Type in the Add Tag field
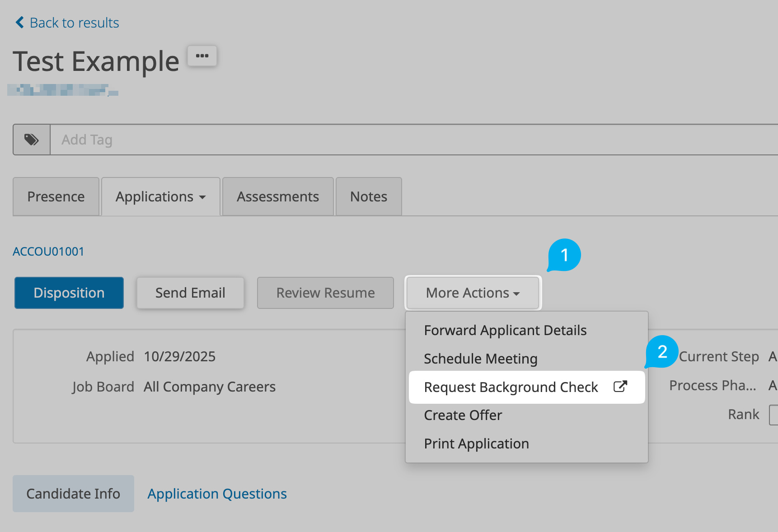This screenshot has width=778, height=532. point(407,140)
